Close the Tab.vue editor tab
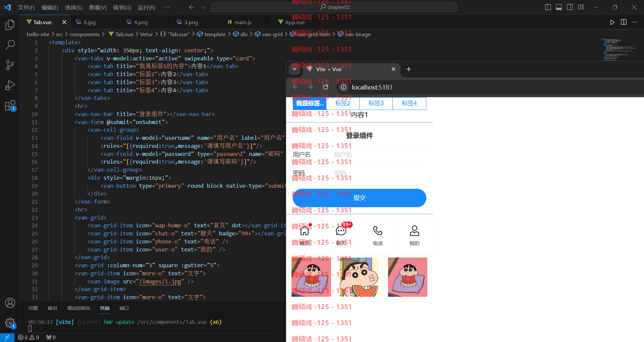644x342 pixels. click(64, 22)
